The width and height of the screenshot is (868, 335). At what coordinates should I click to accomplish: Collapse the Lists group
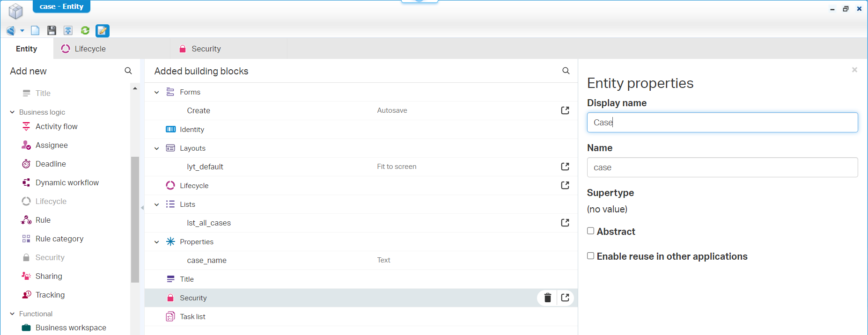(157, 204)
